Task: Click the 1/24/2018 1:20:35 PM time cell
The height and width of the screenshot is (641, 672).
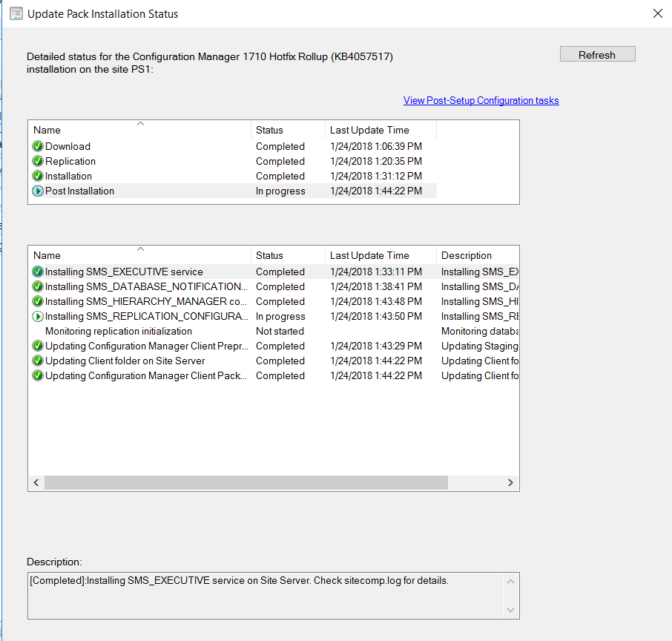Action: [x=376, y=161]
